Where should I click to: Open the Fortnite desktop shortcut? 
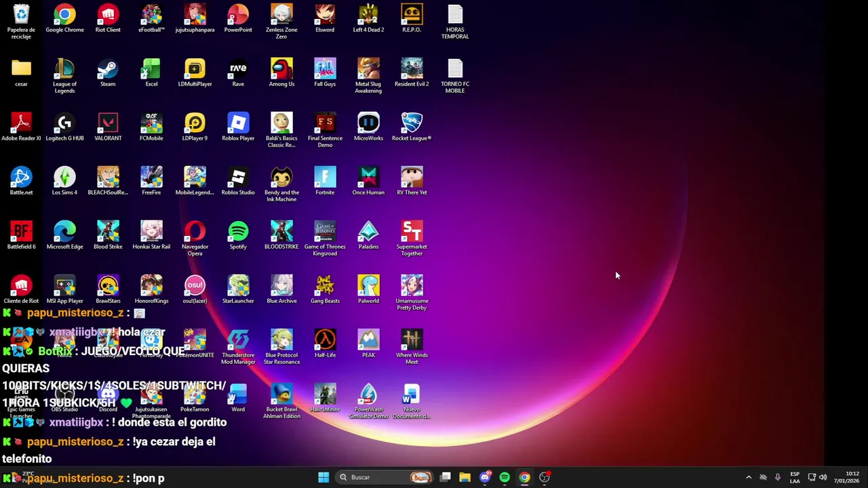[325, 181]
